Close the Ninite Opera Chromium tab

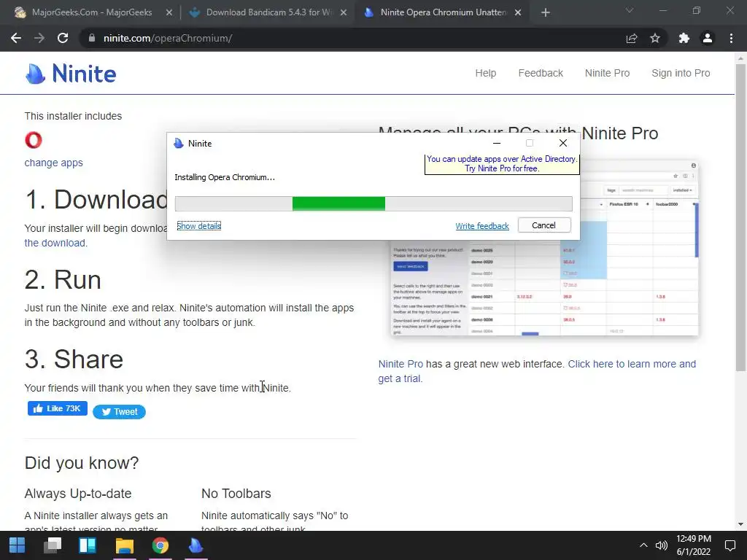518,13
